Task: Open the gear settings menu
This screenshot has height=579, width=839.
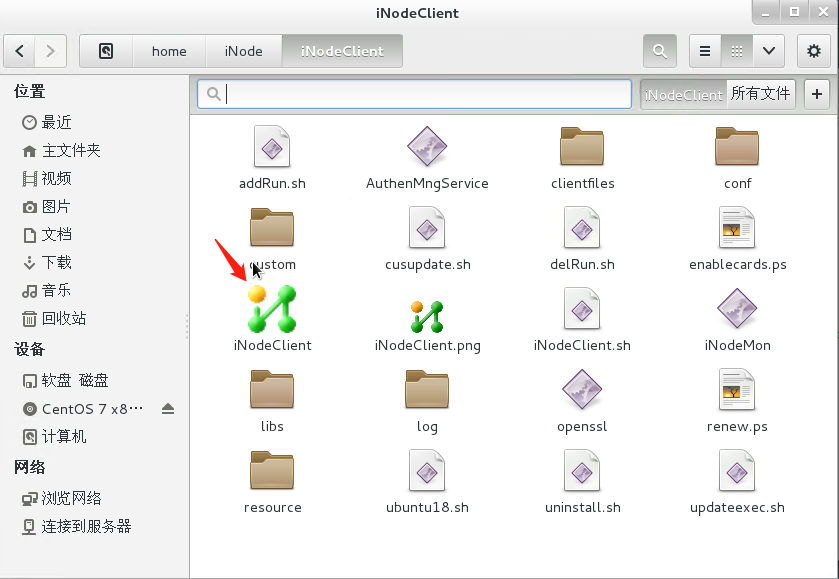Action: click(814, 51)
